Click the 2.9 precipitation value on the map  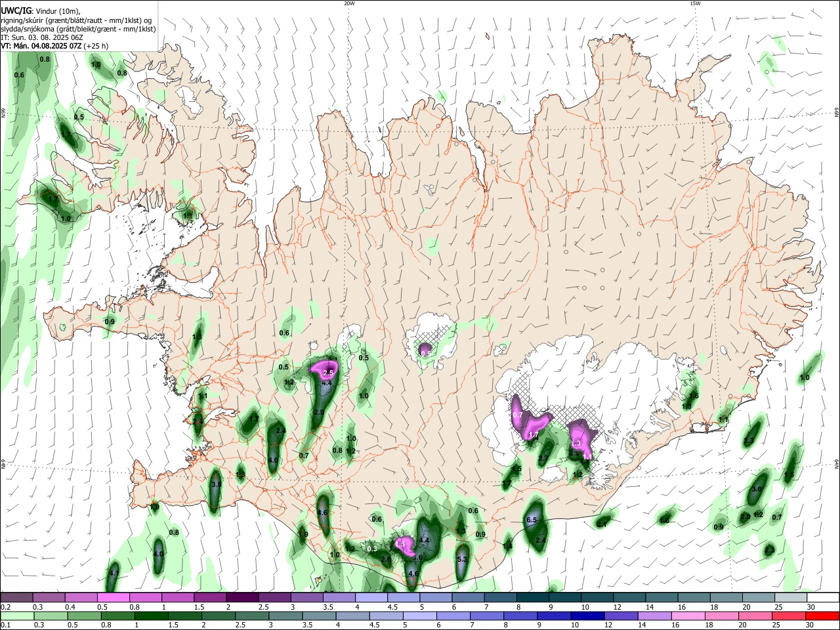tap(319, 412)
